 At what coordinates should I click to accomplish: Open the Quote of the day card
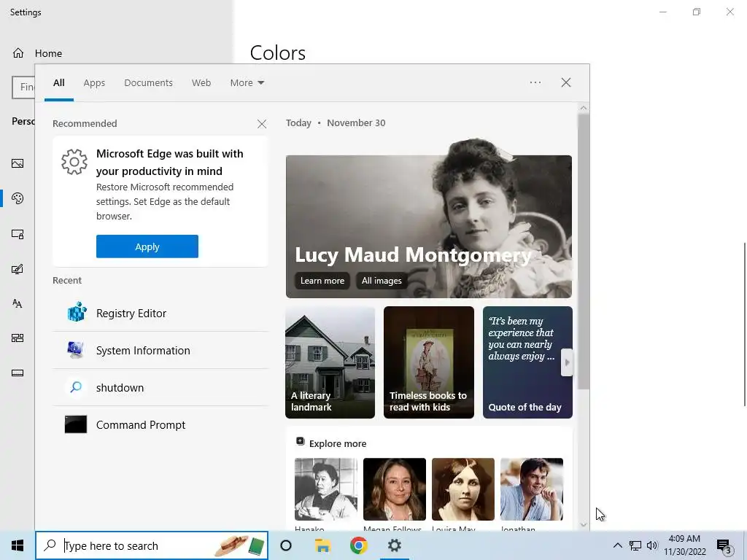(x=527, y=362)
